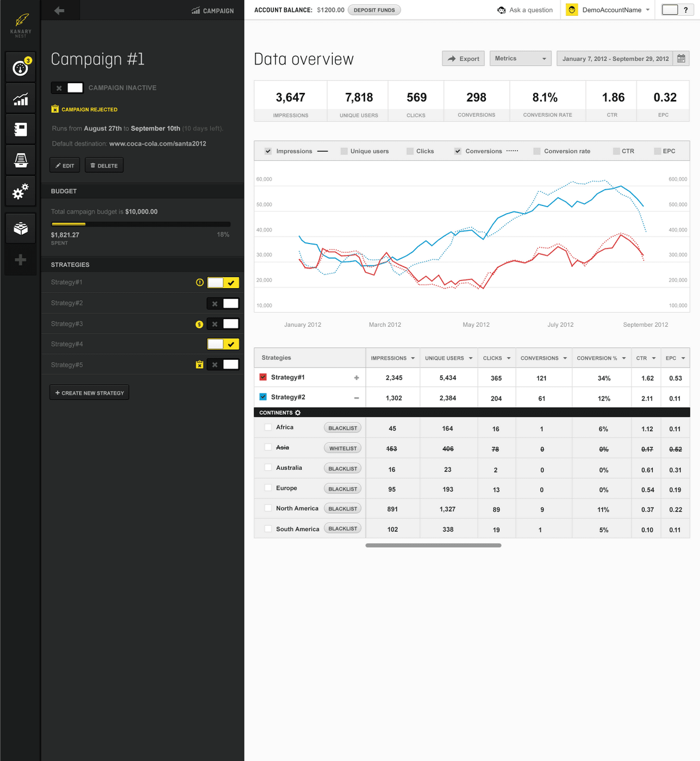Image resolution: width=700 pixels, height=761 pixels.
Task: Open the EPC column dropdown
Action: pos(683,358)
